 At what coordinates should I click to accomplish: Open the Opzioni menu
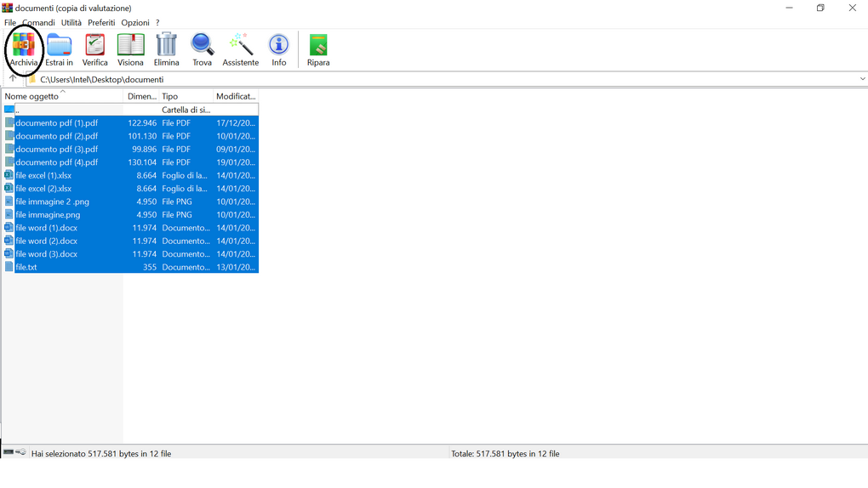pyautogui.click(x=135, y=23)
